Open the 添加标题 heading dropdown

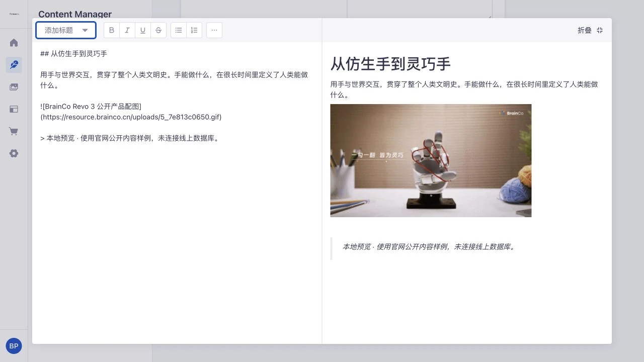[x=66, y=30]
